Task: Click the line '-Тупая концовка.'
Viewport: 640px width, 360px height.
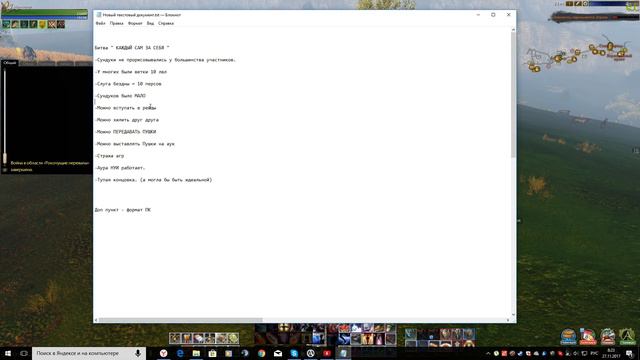Action: (116, 180)
